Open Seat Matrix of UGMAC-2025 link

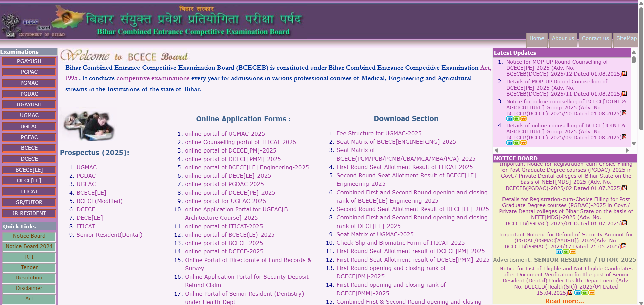click(x=375, y=234)
